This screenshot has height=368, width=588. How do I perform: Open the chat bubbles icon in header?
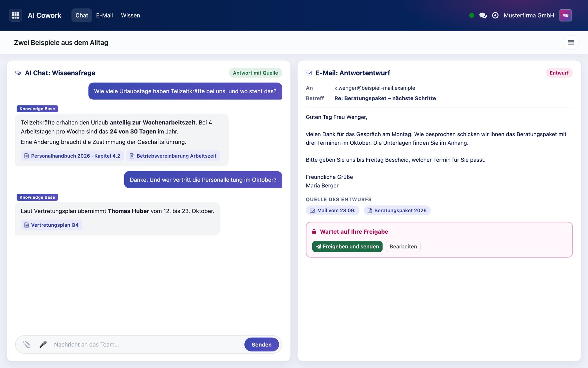pos(483,15)
